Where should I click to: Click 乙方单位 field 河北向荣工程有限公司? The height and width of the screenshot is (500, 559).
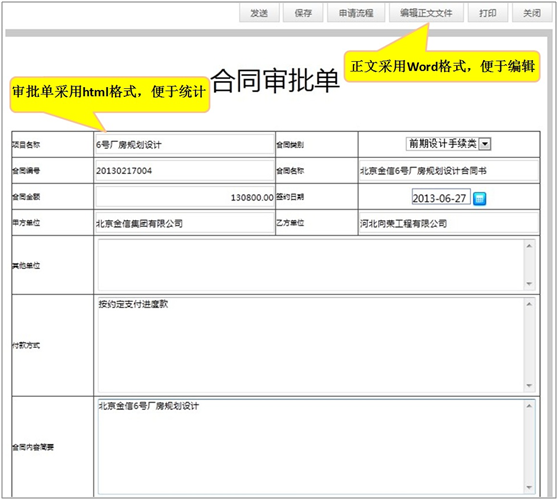tap(448, 223)
